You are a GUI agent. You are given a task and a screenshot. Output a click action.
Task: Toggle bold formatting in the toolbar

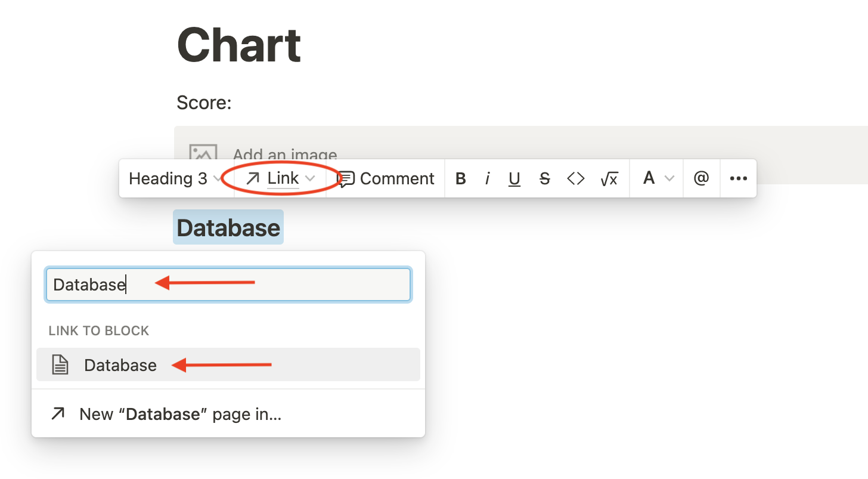point(460,178)
